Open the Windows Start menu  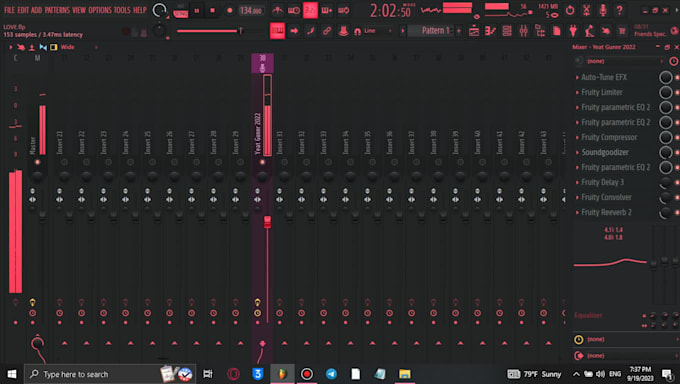(x=12, y=374)
